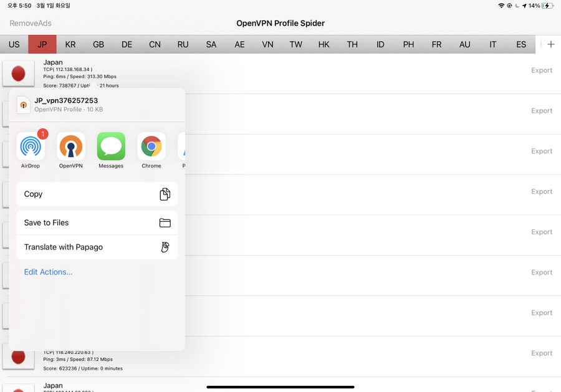
Task: Select the IT tab
Action: tap(493, 44)
